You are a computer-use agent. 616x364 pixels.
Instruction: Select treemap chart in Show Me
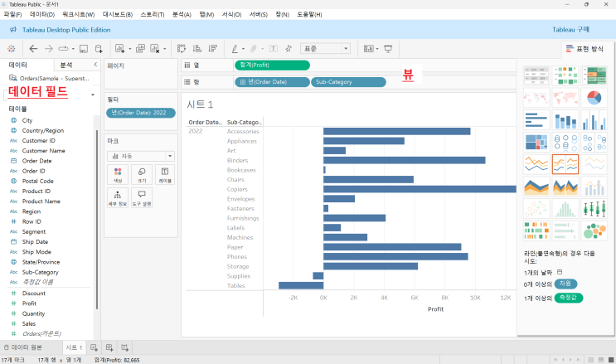click(536, 142)
